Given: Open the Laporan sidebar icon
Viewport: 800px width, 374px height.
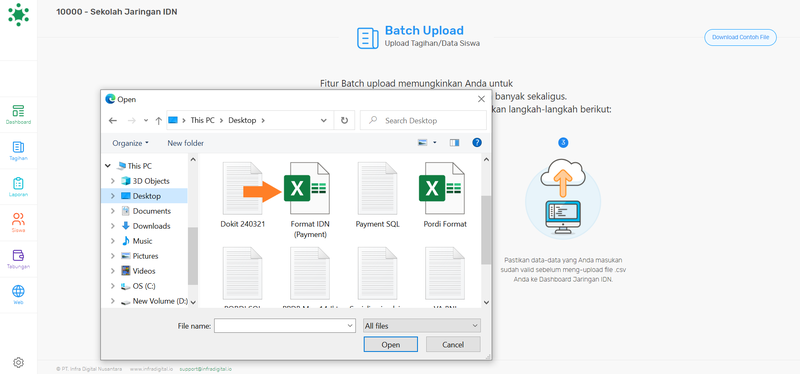Looking at the screenshot, I should click(18, 187).
